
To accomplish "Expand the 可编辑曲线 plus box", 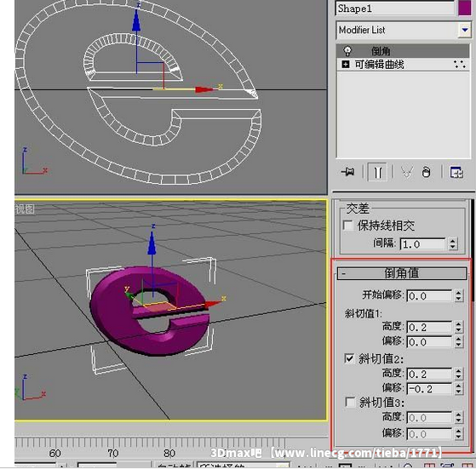I will [345, 65].
